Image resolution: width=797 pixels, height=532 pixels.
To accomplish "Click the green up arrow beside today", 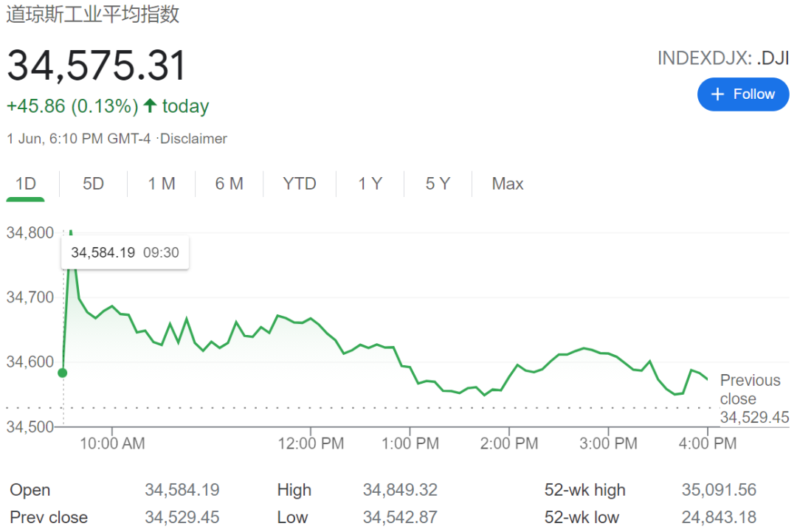I will click(x=150, y=106).
